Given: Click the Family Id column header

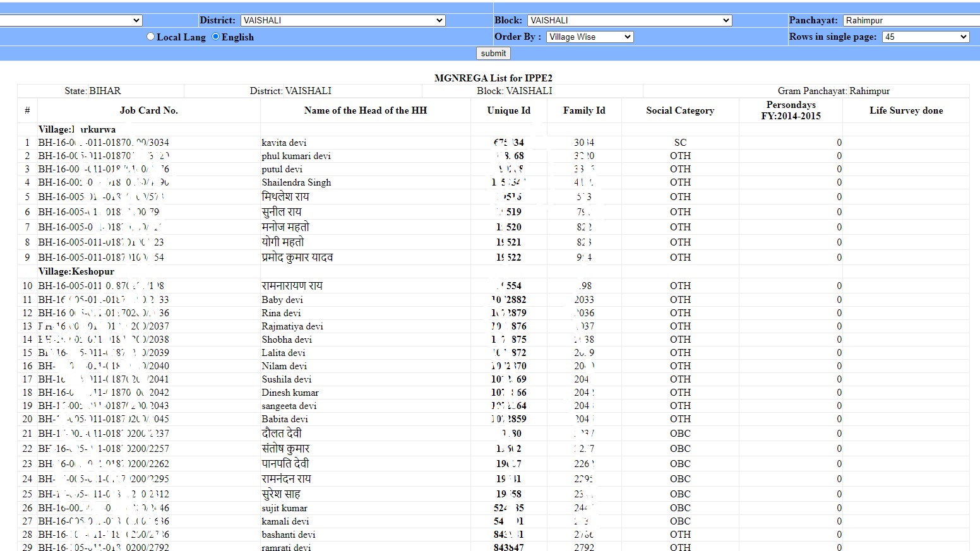Looking at the screenshot, I should (x=583, y=110).
